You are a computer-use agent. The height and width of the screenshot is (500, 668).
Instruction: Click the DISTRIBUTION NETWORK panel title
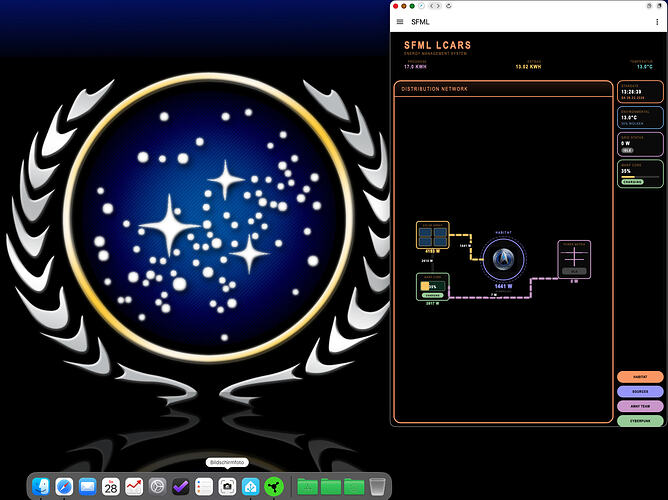pyautogui.click(x=434, y=89)
